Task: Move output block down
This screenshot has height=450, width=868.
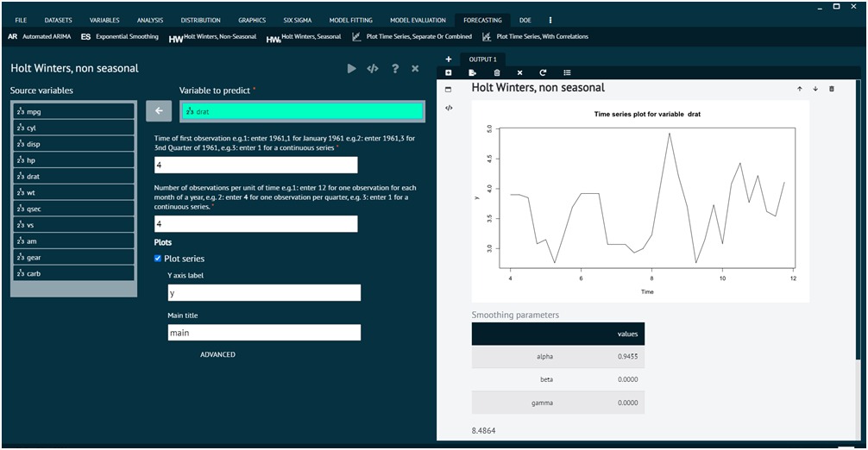Action: 815,89
